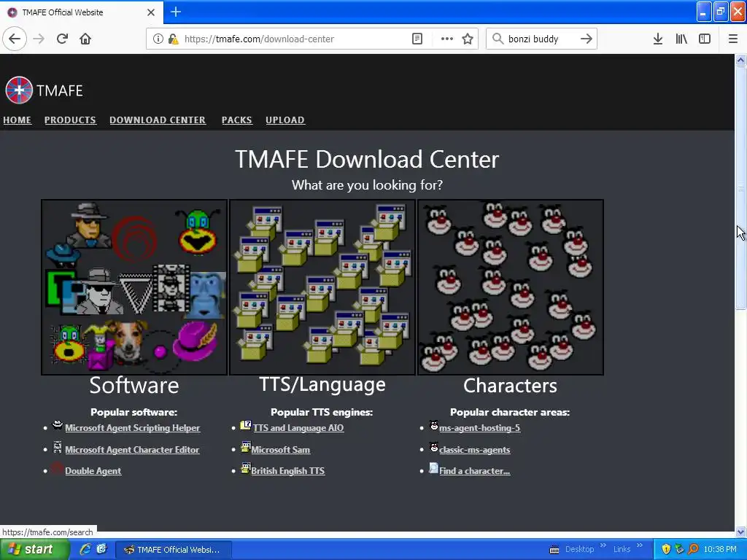Open a new browser tab
The height and width of the screenshot is (560, 747).
tap(176, 12)
